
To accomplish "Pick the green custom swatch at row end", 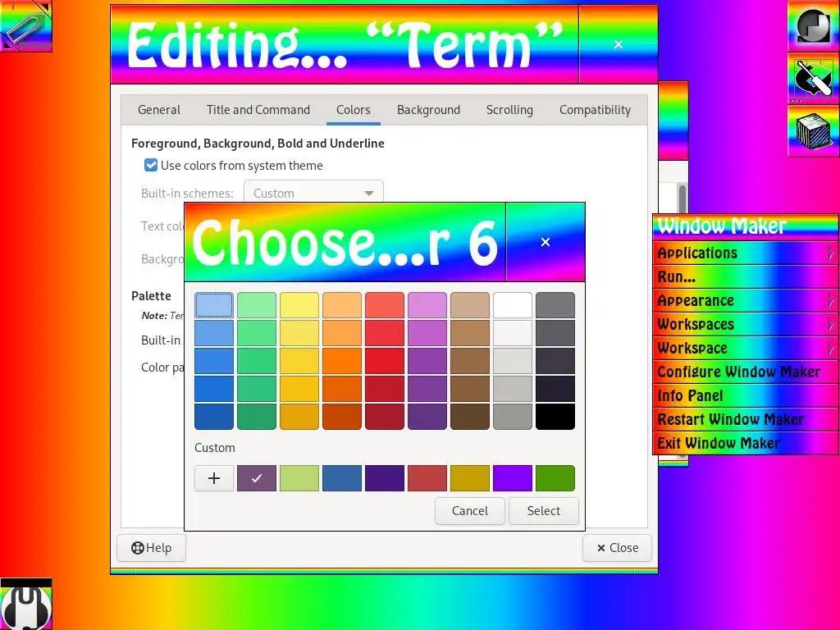I will pos(555,478).
